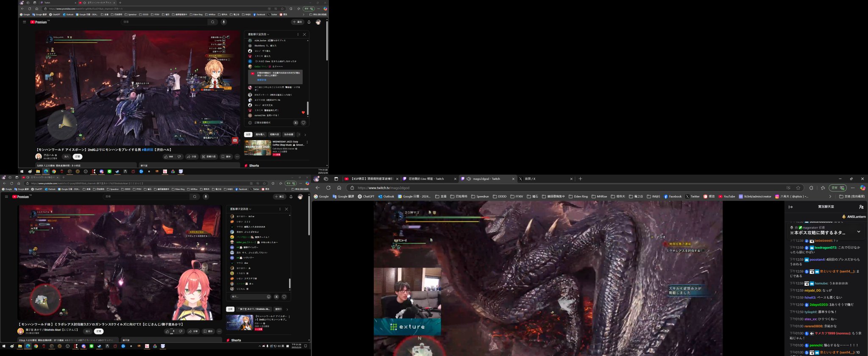Show hidden bookmarks in the Twitch browser window
The width and height of the screenshot is (868, 356).
(830, 196)
